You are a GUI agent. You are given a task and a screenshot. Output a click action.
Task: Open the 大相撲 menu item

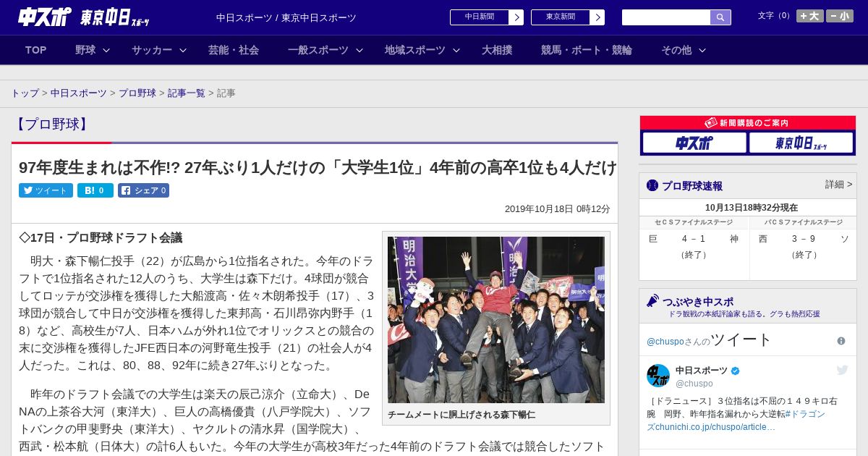pyautogui.click(x=497, y=50)
